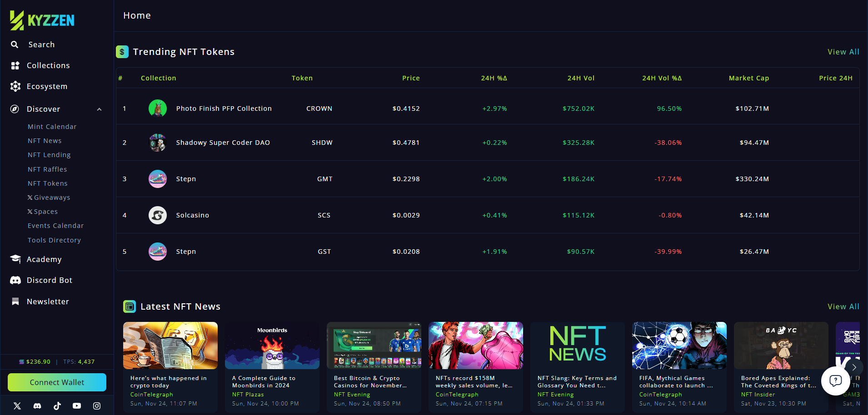Viewport: 868px width, 415px height.
Task: Click the TikTok social icon
Action: [x=57, y=406]
